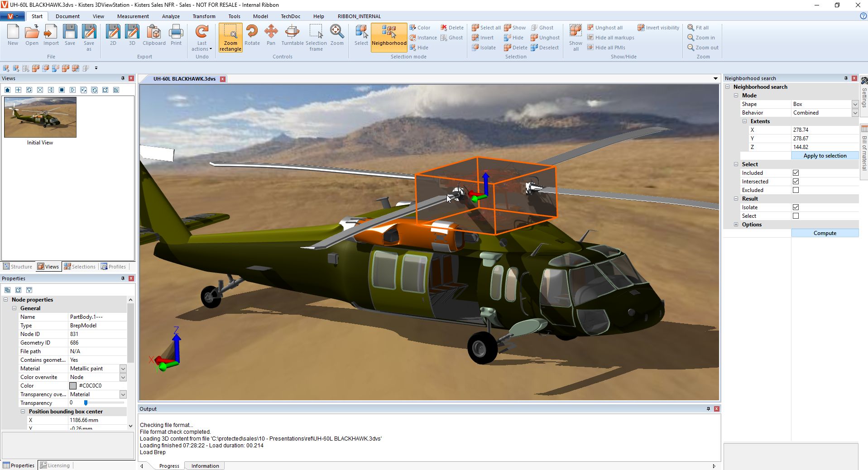
Task: Select the Rotate control
Action: click(252, 35)
